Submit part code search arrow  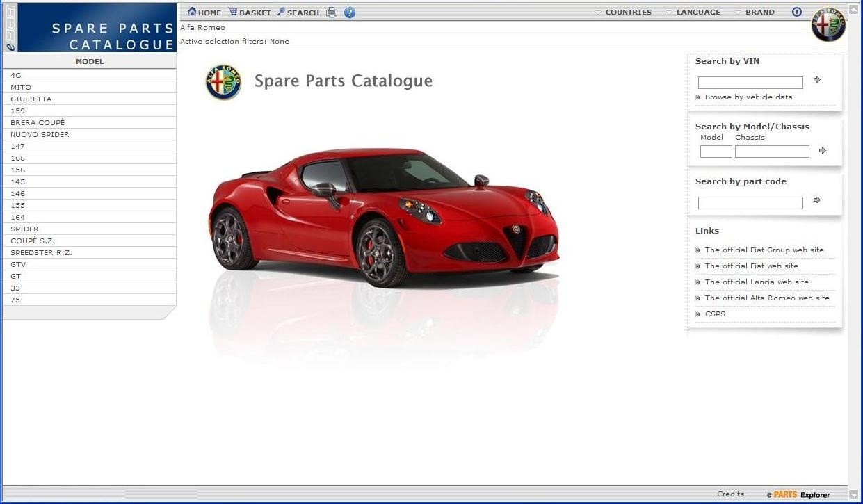[x=817, y=200]
